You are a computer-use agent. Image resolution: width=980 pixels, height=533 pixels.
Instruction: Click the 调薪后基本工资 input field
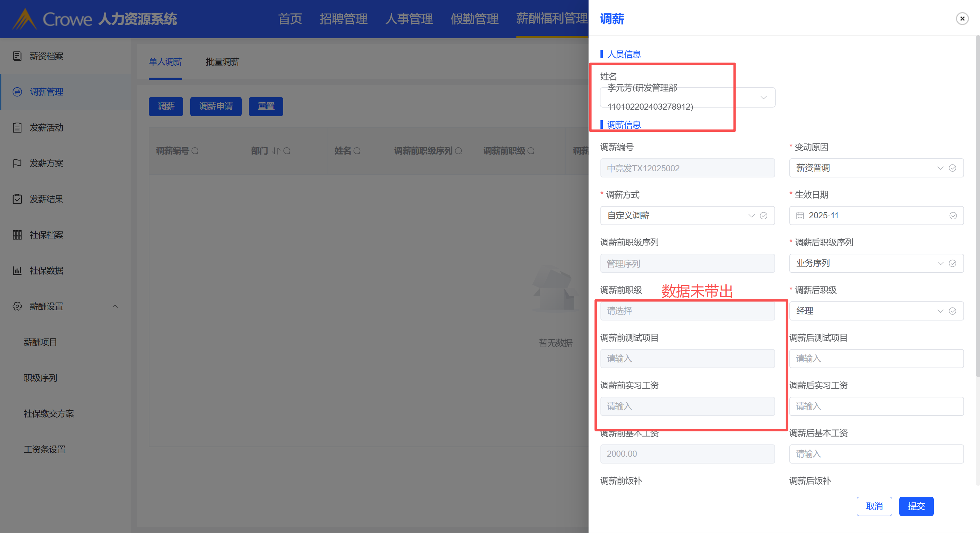876,454
